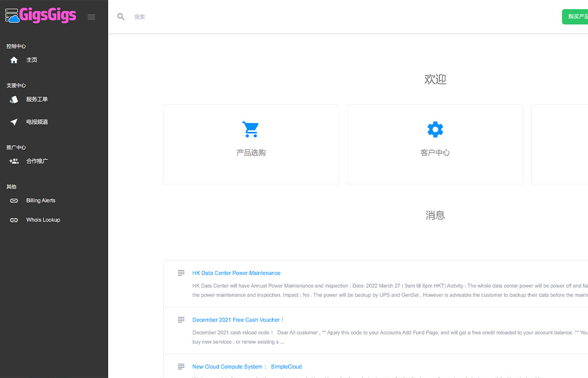Screen dimensions: 588x378
Task: Click the 客户中心 card label
Action: 435,153
